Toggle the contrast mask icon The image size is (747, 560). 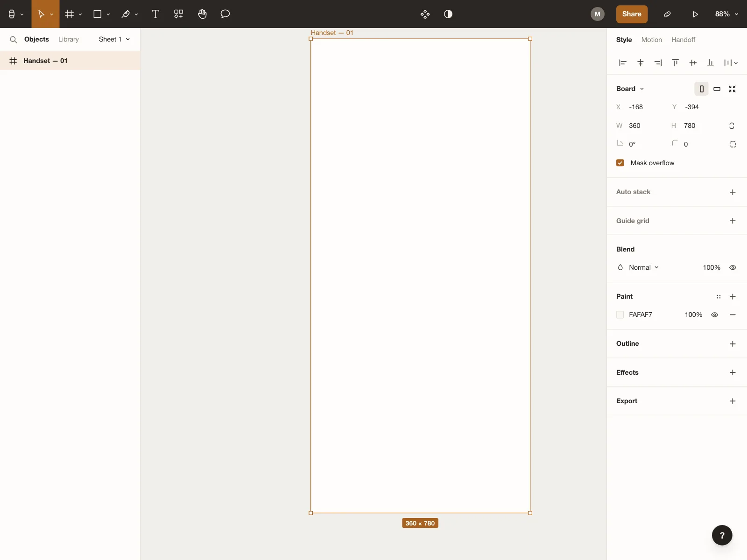[x=448, y=14]
